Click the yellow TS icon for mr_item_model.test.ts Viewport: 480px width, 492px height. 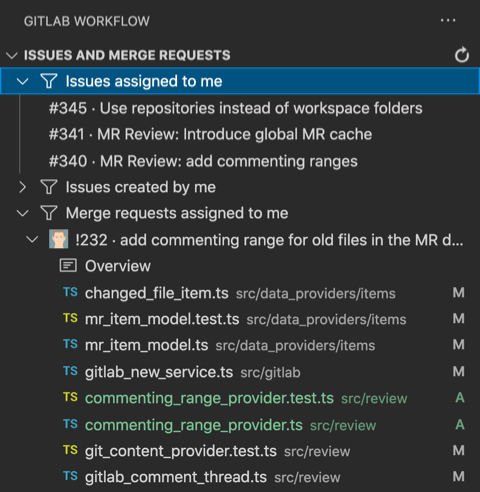tap(70, 318)
